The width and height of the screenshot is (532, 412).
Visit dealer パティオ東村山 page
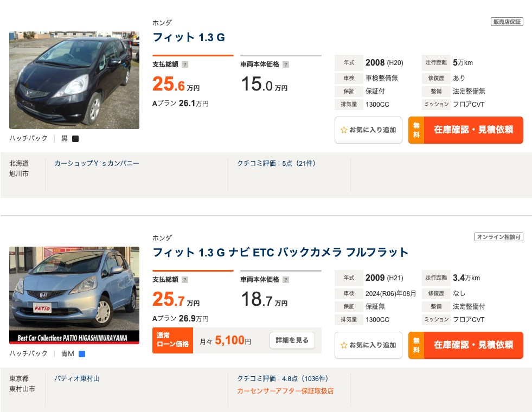[x=77, y=379]
